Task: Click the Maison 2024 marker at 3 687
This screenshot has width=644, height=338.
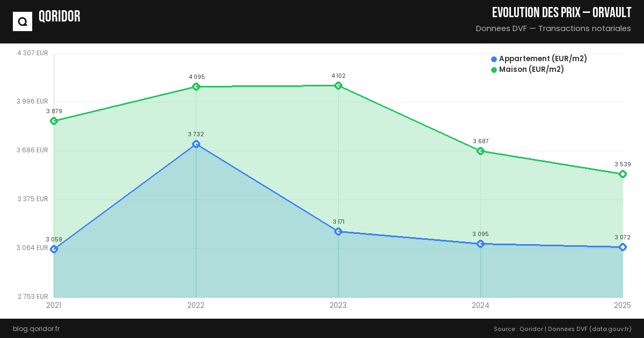Action: point(481,151)
